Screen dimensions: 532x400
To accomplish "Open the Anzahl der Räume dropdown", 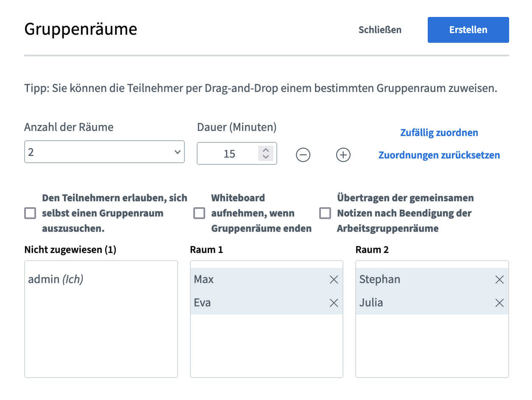I will (104, 152).
